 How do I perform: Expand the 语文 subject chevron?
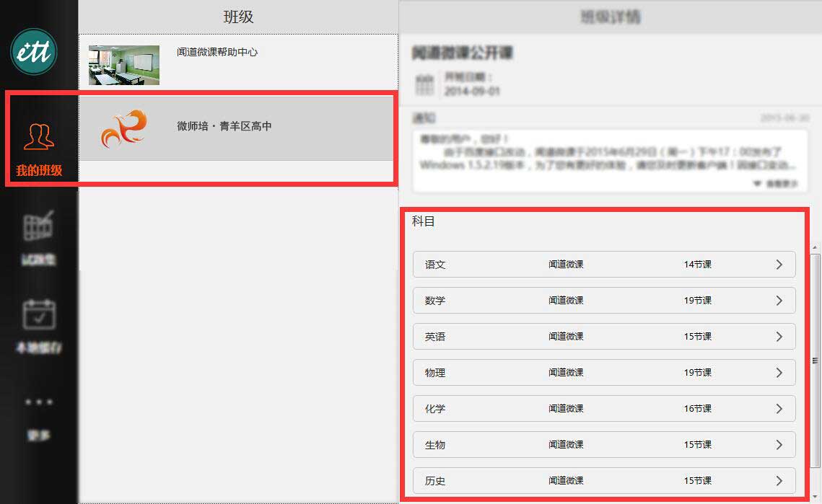coord(779,265)
